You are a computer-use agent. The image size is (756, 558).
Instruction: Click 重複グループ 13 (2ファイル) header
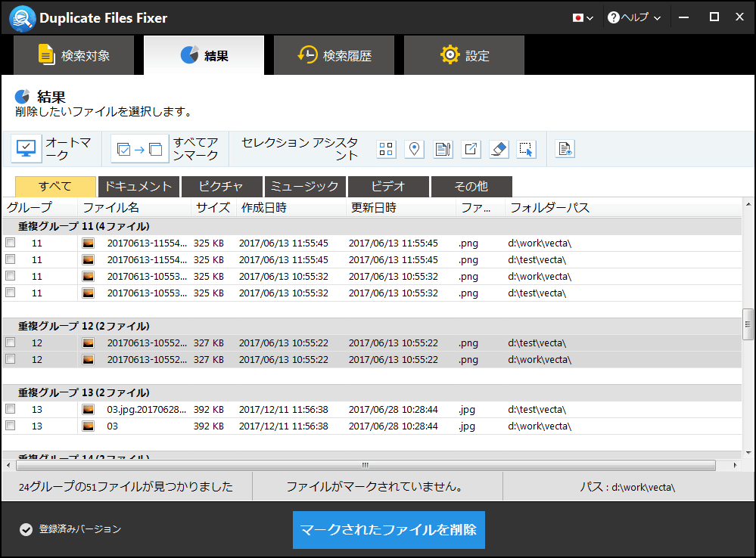372,392
